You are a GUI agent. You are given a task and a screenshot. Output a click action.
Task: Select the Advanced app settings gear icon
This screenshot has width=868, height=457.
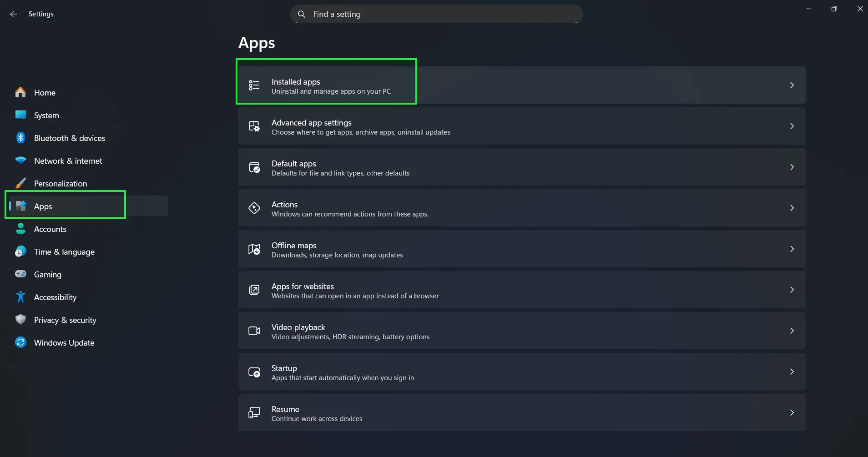pos(254,126)
